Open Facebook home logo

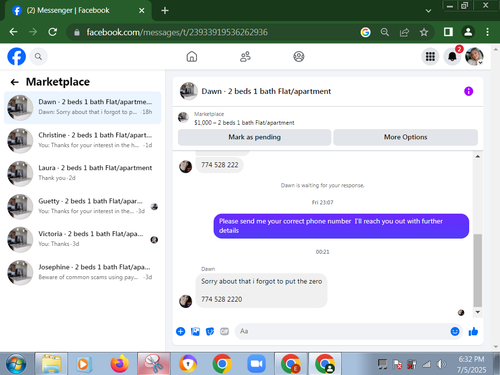16,57
